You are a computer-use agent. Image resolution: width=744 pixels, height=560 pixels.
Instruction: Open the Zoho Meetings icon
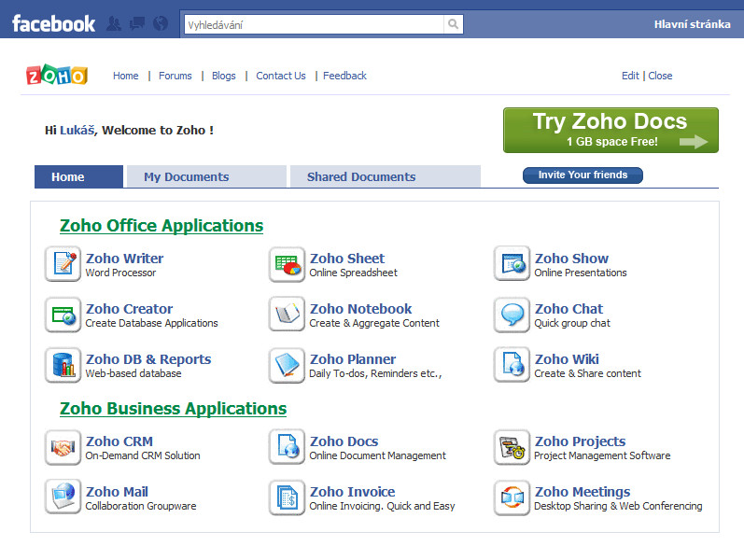pos(512,497)
